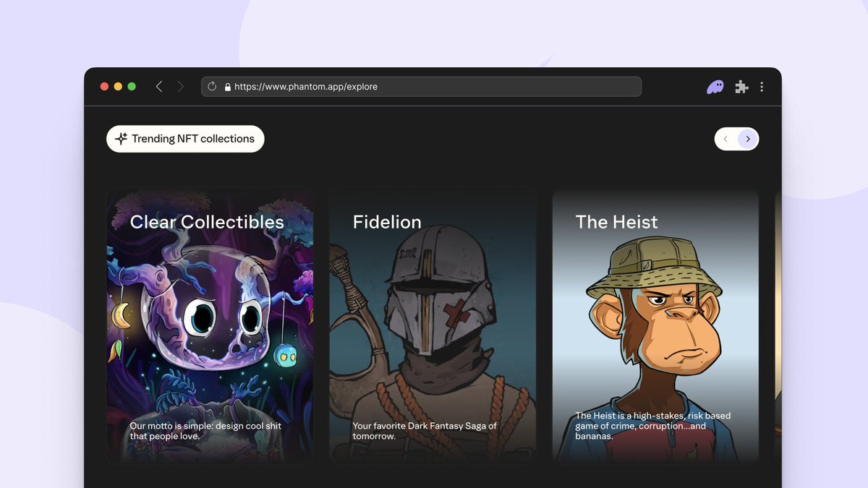The image size is (868, 488).
Task: Reload the page with refresh icon
Action: [212, 87]
